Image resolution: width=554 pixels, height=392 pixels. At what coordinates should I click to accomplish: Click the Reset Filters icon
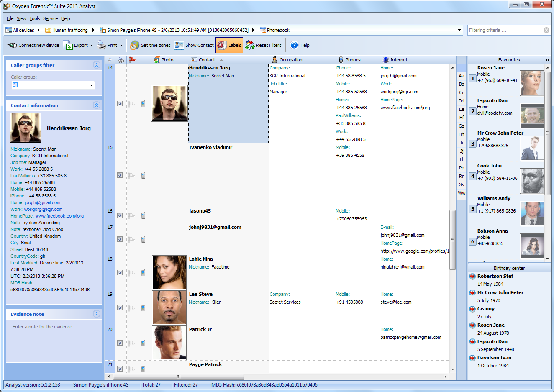click(250, 45)
